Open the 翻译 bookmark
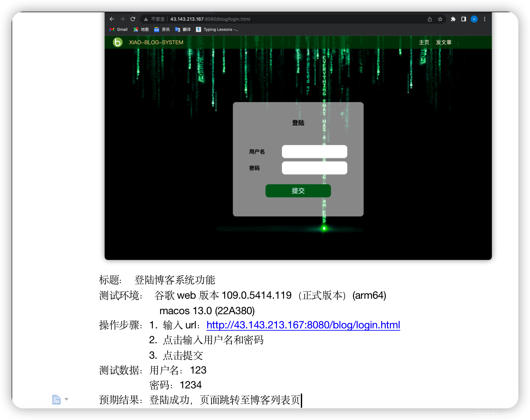This screenshot has height=420, width=530. tap(183, 29)
